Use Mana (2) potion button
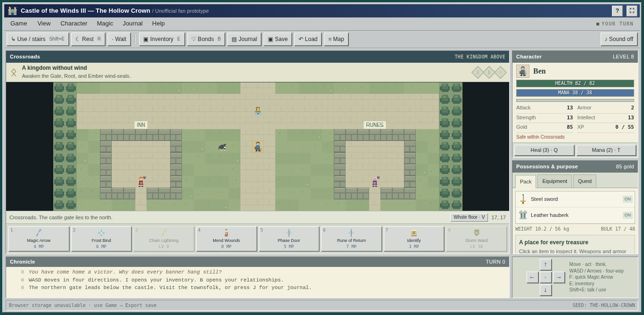644x315 pixels. (606, 150)
